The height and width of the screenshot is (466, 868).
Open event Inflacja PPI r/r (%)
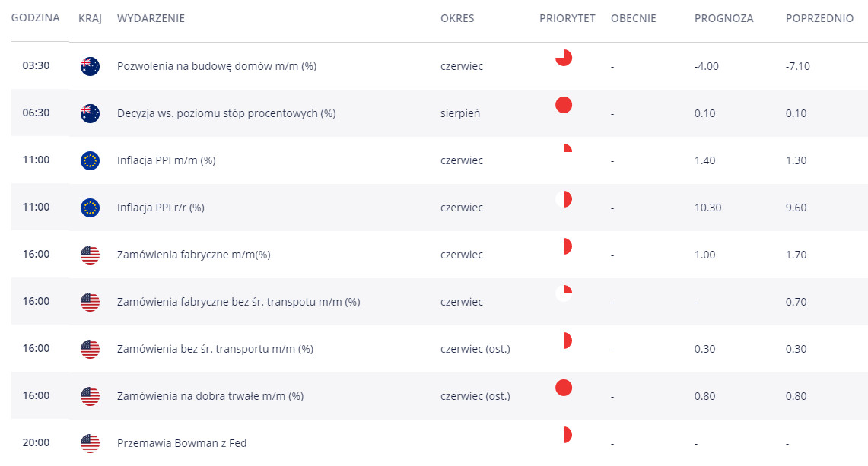[161, 208]
